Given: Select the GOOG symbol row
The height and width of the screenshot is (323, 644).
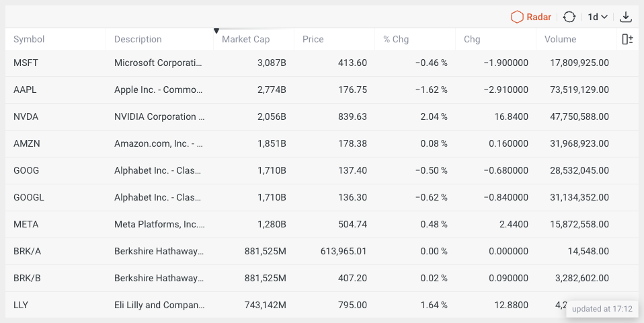Looking at the screenshot, I should pyautogui.click(x=321, y=170).
